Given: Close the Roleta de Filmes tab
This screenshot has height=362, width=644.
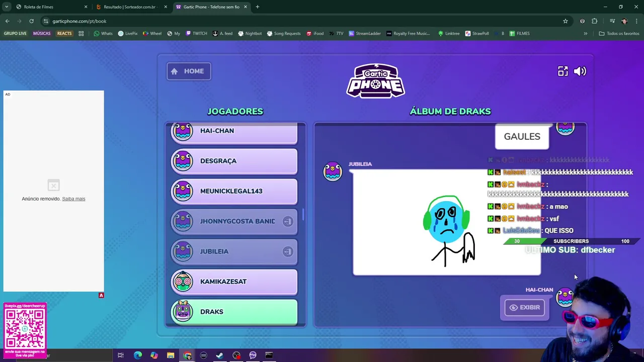Looking at the screenshot, I should 86,7.
